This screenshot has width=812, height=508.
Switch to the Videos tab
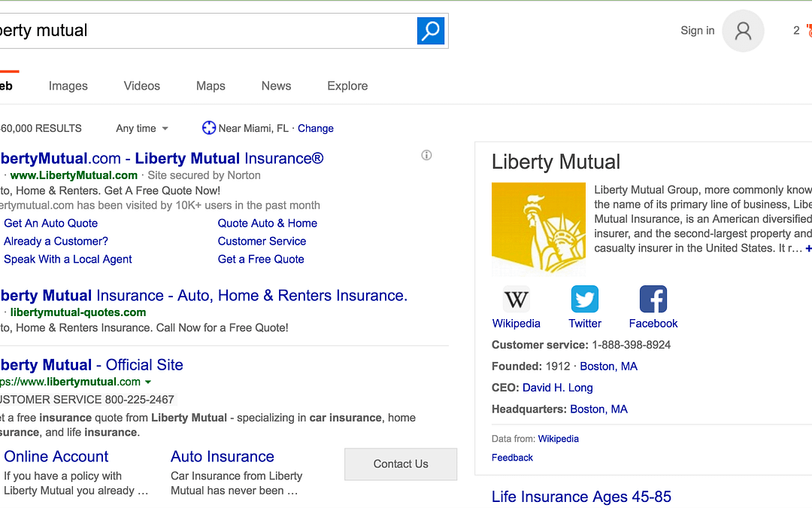pos(142,86)
